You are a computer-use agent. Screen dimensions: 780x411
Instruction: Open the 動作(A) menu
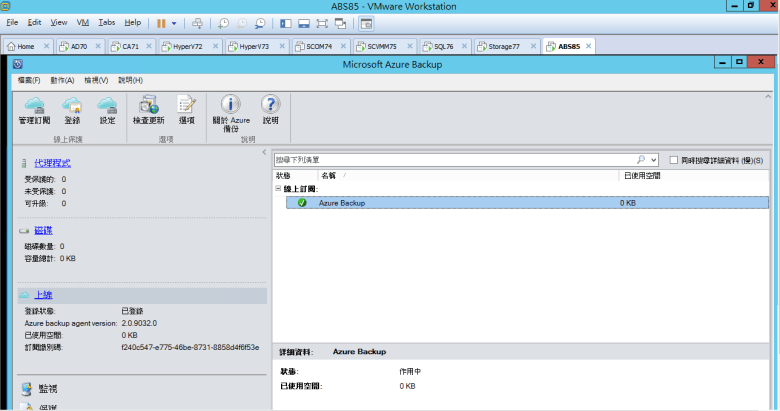coord(61,80)
